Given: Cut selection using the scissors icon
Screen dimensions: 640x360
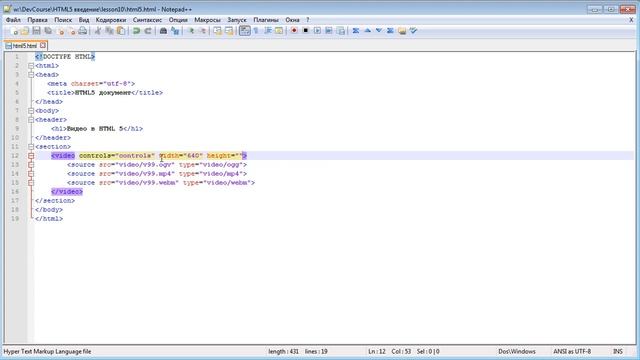Looking at the screenshot, I should [x=98, y=31].
